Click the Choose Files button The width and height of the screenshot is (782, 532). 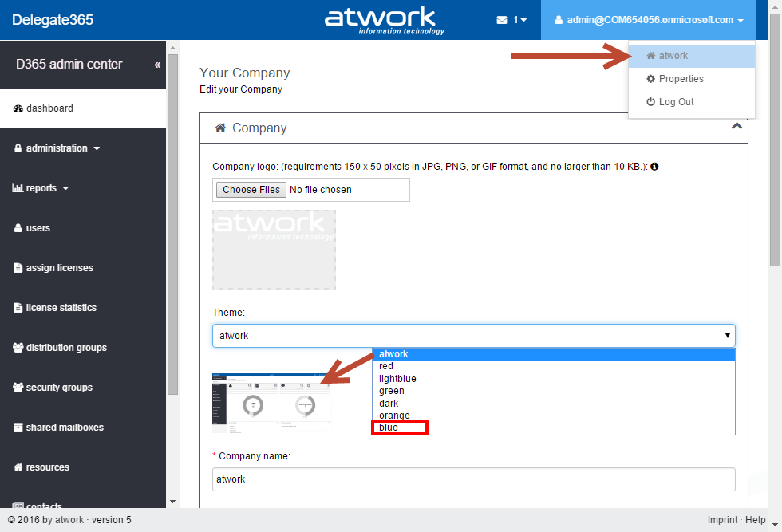(251, 190)
